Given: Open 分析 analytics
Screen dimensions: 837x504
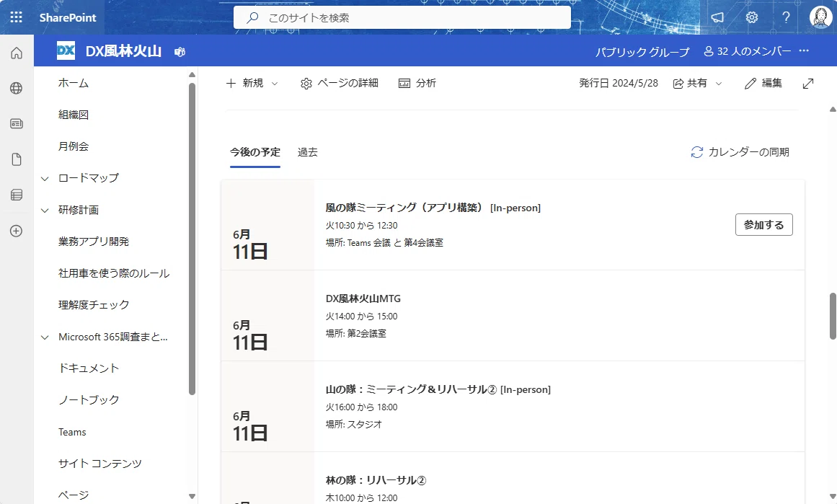Looking at the screenshot, I should 417,84.
